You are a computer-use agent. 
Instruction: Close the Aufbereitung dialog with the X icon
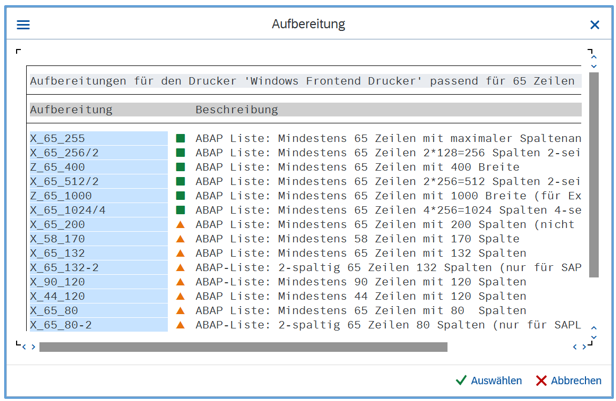[595, 24]
